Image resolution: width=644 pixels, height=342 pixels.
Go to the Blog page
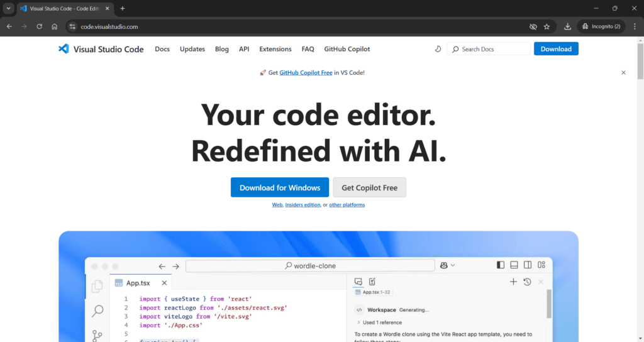click(222, 49)
